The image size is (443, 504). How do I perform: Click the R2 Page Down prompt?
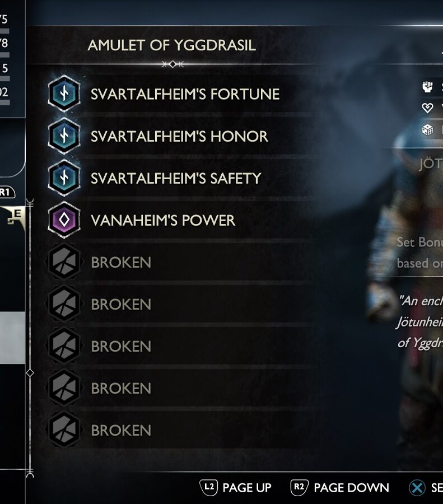pos(339,488)
